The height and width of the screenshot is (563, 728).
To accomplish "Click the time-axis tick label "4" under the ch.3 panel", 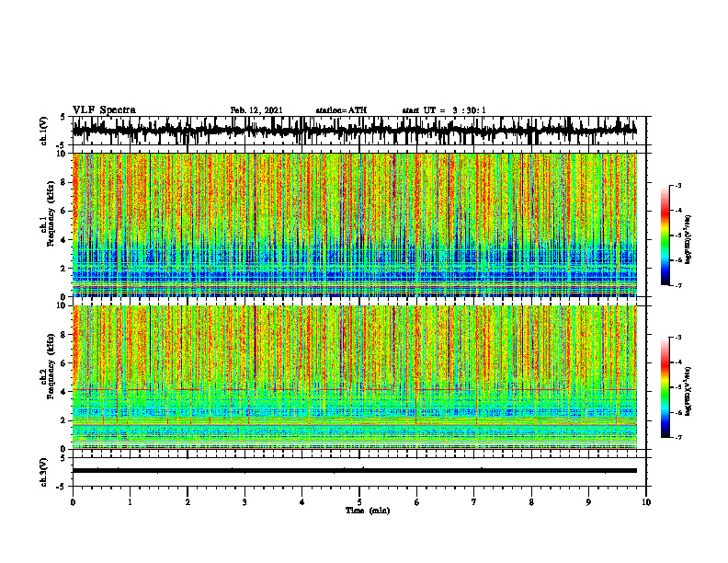I will coord(302,502).
